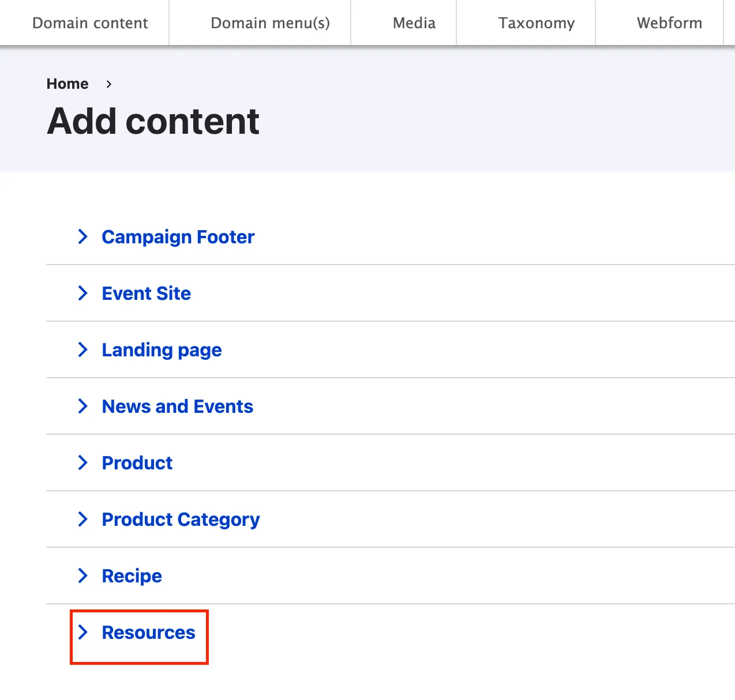Click the chevron next to Product Category

point(83,519)
